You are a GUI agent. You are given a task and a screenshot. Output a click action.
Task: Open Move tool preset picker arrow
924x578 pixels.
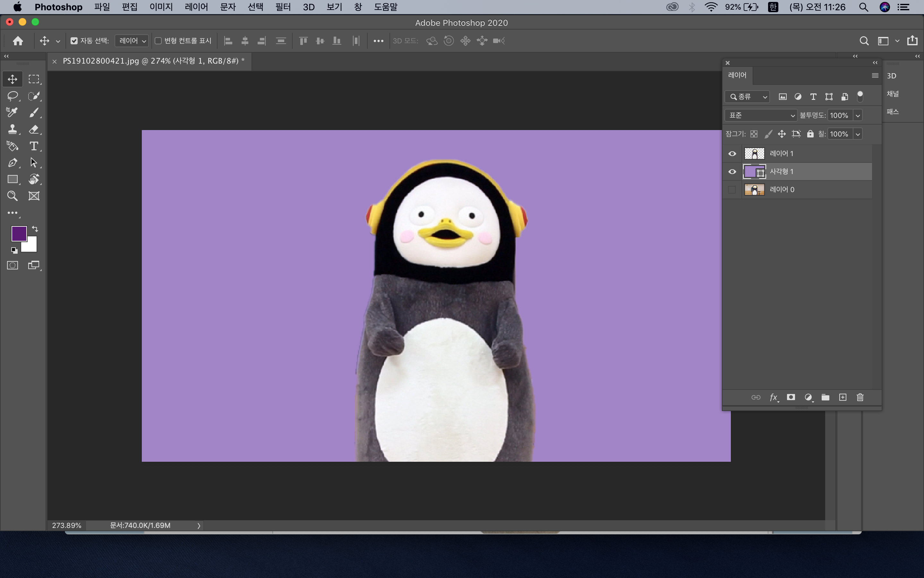(x=58, y=41)
